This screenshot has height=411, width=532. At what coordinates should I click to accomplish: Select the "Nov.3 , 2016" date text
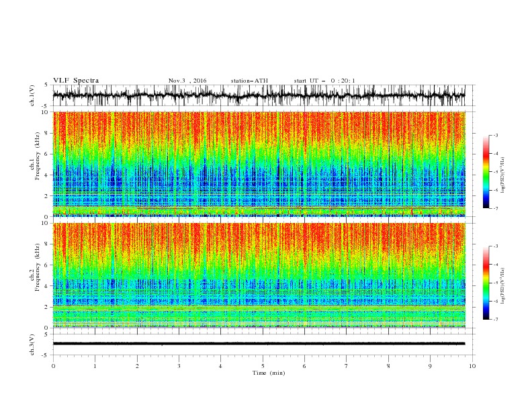(x=187, y=81)
